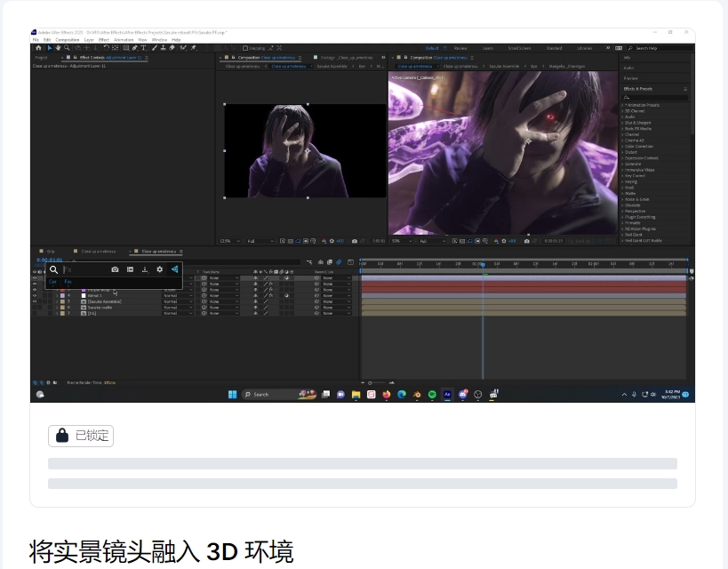
Task: Select the Selection arrow tool
Action: (50, 48)
